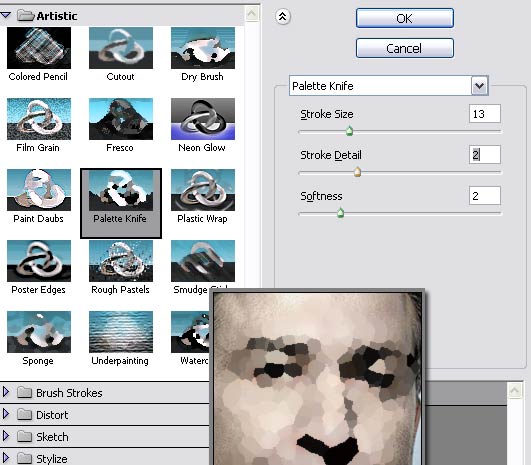Viewport: 531px width, 465px height.
Task: Click the Softness slider handle
Action: pyautogui.click(x=341, y=213)
